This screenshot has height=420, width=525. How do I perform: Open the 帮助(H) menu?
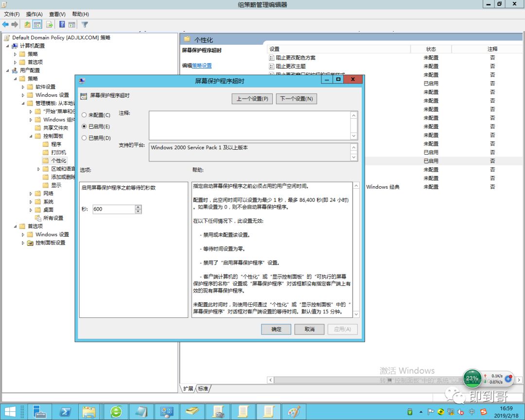tap(80, 14)
